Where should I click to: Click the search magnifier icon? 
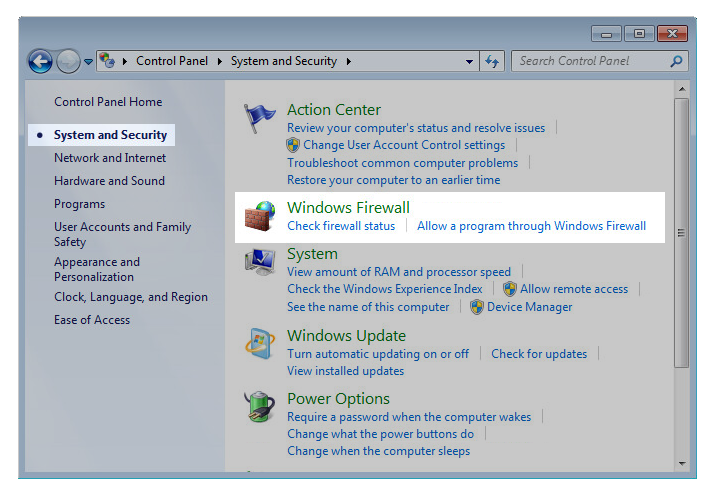[676, 61]
